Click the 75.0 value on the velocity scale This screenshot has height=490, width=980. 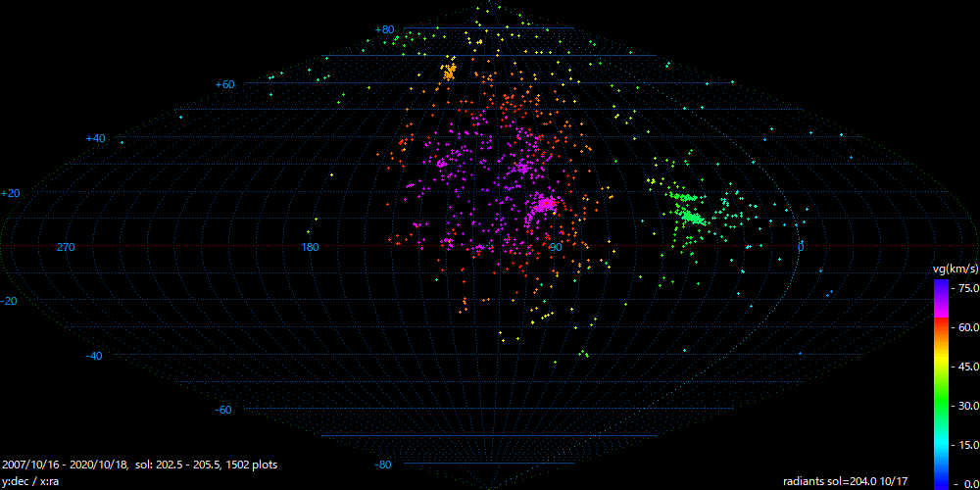click(x=967, y=288)
